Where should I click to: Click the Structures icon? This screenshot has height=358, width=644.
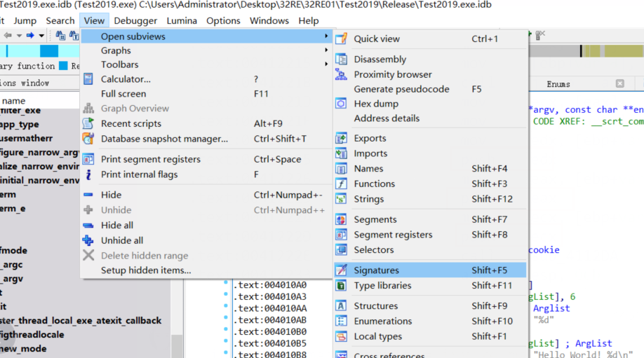[x=342, y=306]
